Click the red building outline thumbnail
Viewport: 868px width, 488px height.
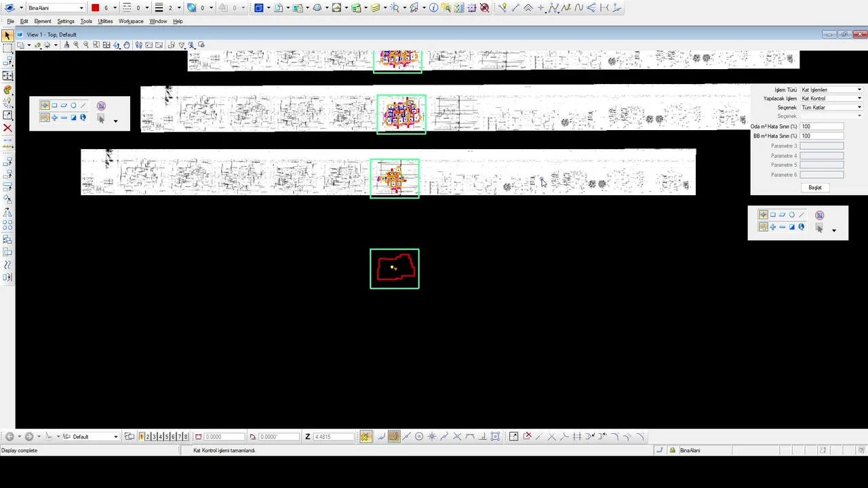(x=395, y=268)
